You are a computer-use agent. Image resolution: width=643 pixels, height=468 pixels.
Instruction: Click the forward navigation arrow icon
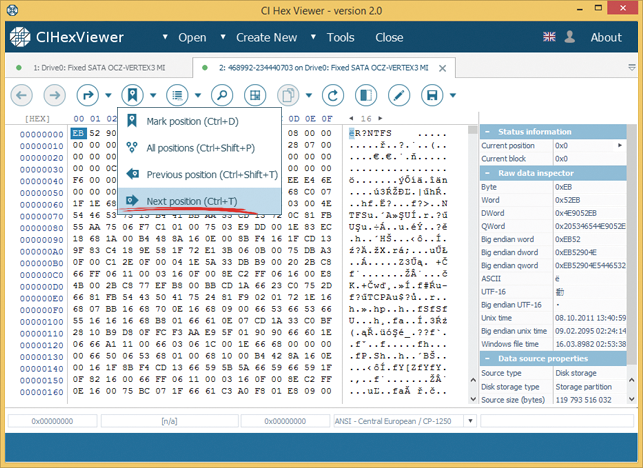pos(55,95)
